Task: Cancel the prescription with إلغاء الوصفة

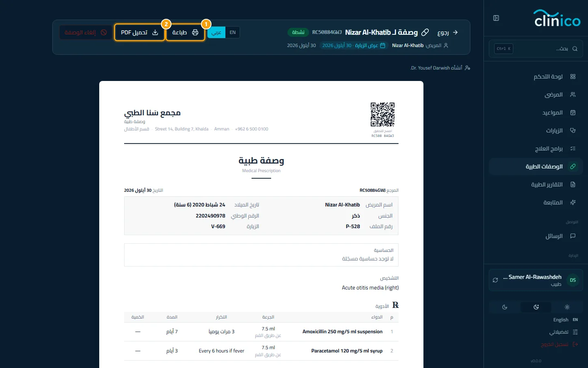Action: tap(86, 32)
